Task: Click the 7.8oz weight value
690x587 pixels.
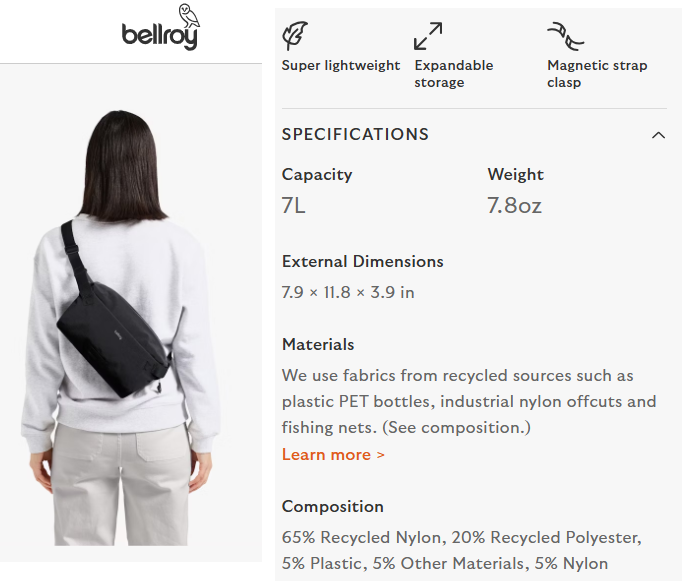Action: pos(514,205)
